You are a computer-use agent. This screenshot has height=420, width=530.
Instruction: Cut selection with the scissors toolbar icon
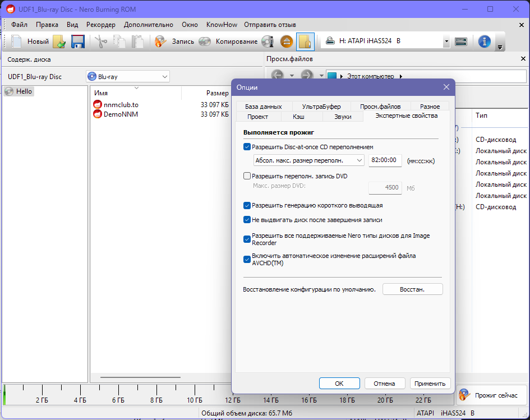pyautogui.click(x=101, y=41)
